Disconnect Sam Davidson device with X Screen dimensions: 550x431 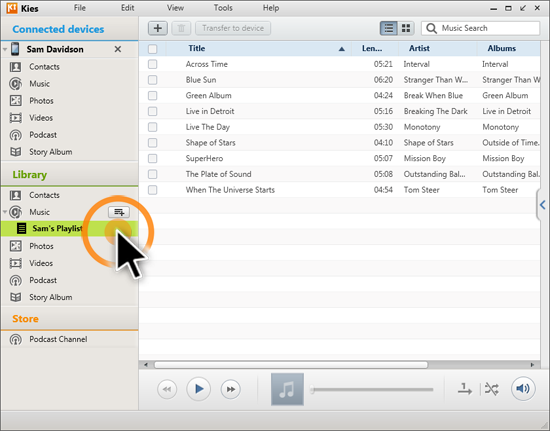point(118,49)
